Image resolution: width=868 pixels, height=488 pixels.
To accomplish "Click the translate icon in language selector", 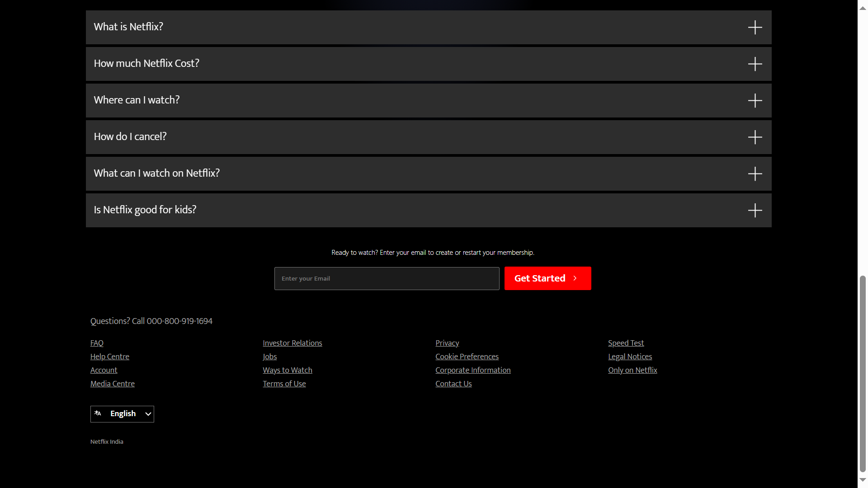I will (98, 413).
